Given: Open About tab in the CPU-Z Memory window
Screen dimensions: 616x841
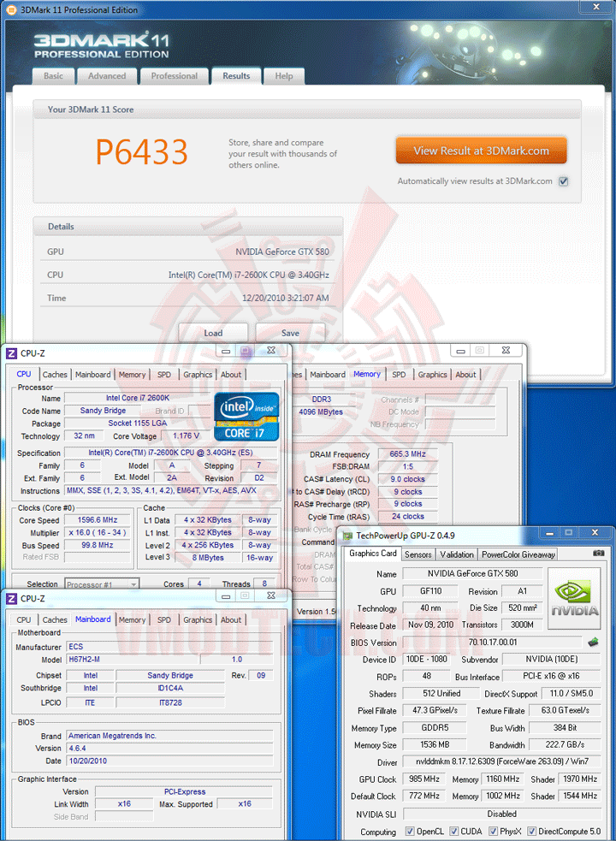Looking at the screenshot, I should pos(465,375).
